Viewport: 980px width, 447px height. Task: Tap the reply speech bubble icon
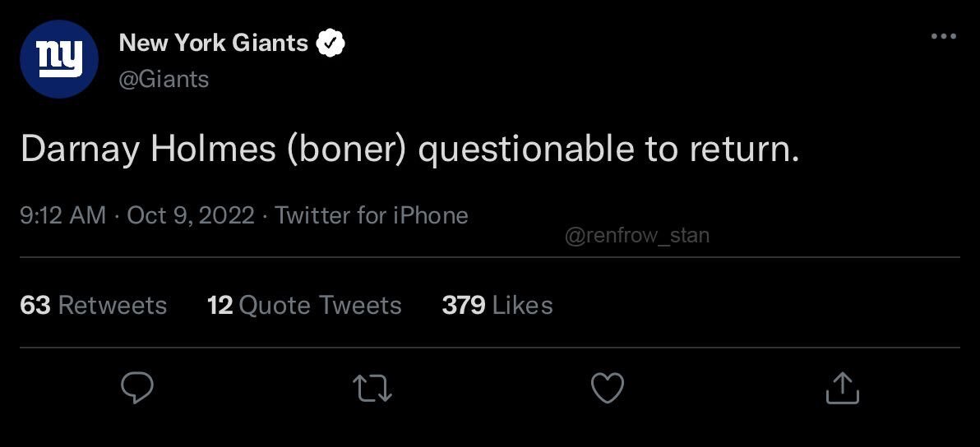click(x=136, y=388)
